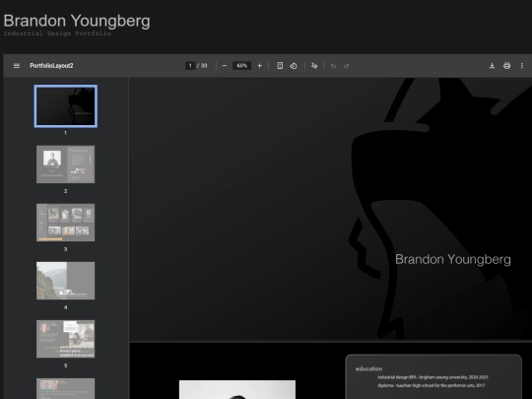Click the current page number field

(190, 65)
